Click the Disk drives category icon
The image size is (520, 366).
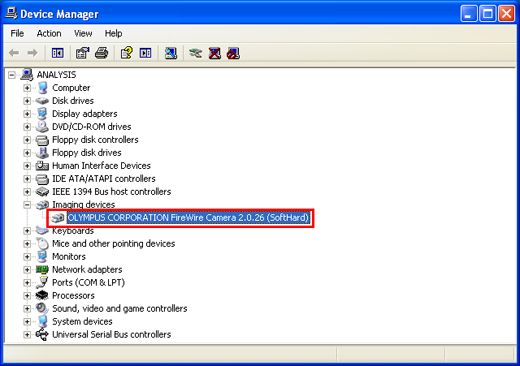pyautogui.click(x=42, y=101)
